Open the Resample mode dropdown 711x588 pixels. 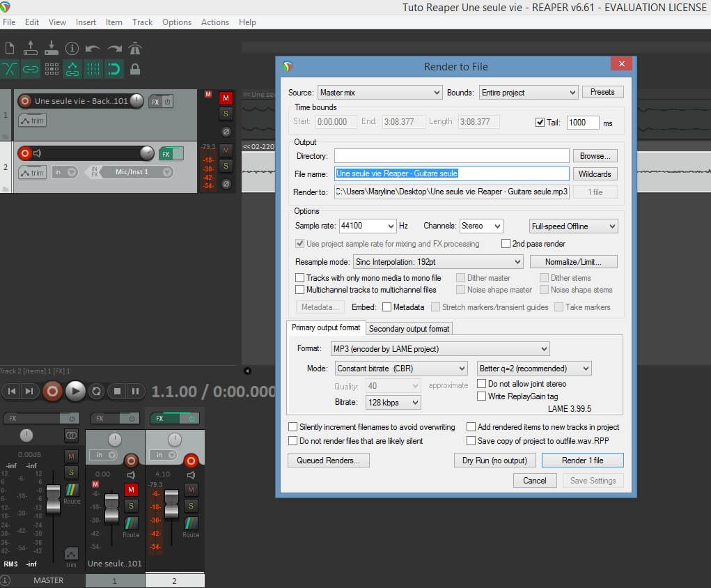click(438, 262)
